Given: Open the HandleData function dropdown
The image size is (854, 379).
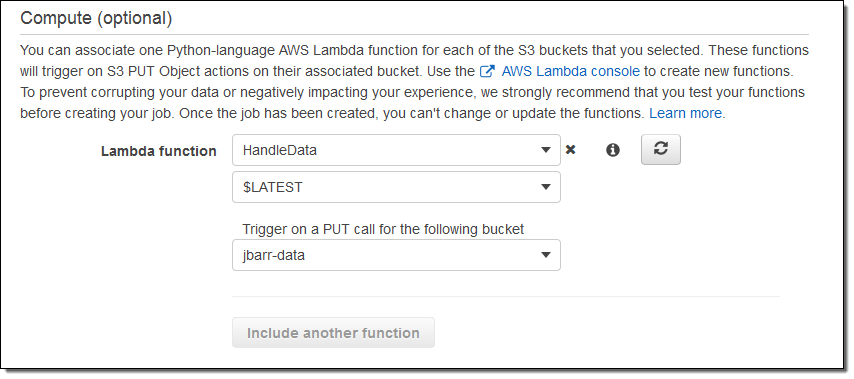Looking at the screenshot, I should coord(396,150).
